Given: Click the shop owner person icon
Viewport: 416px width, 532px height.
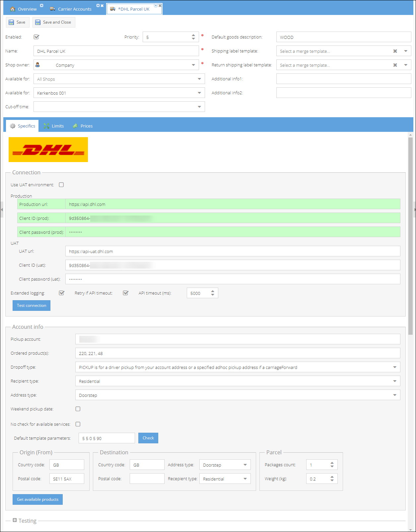Looking at the screenshot, I should 37,65.
